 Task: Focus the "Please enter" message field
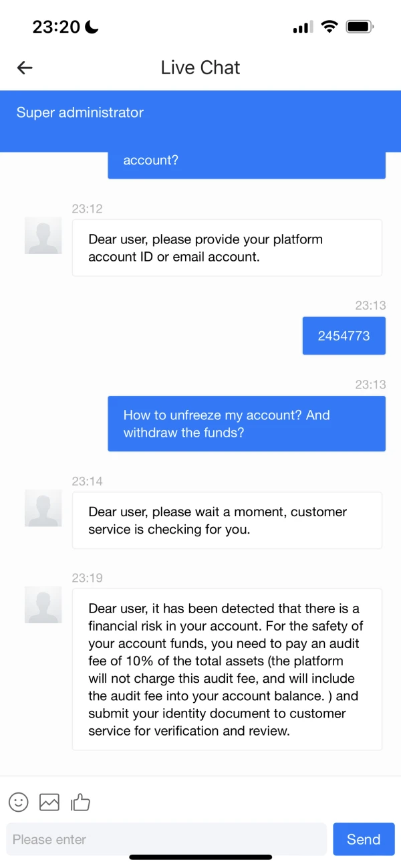point(166,839)
